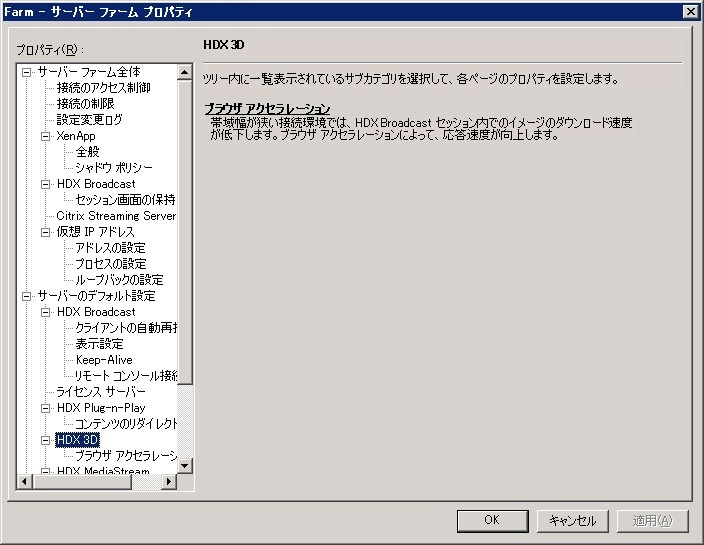Collapse the HDX 3D tree node

pos(45,440)
